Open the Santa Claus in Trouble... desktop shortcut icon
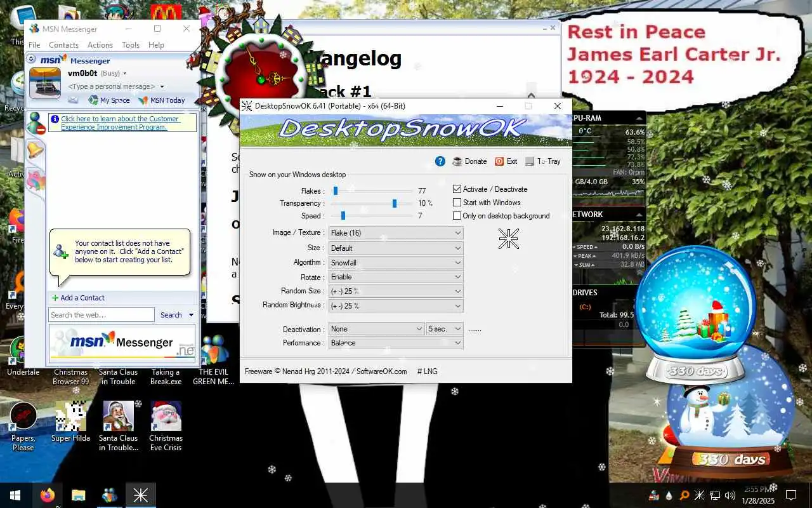Image resolution: width=812 pixels, height=508 pixels. tap(118, 416)
